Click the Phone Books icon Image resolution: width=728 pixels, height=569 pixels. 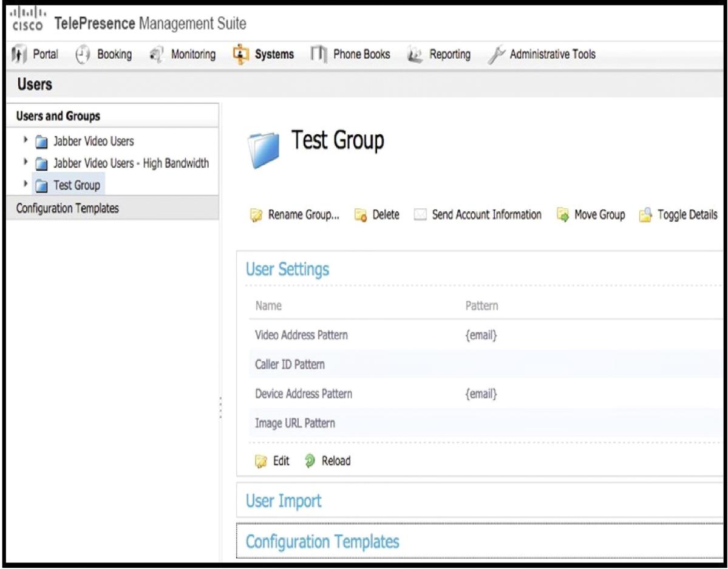coord(319,54)
